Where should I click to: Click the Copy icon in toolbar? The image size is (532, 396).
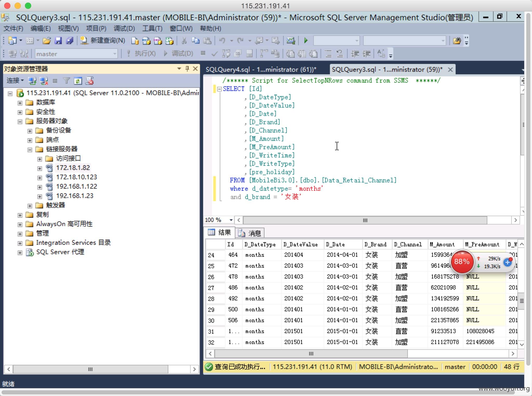(x=195, y=41)
